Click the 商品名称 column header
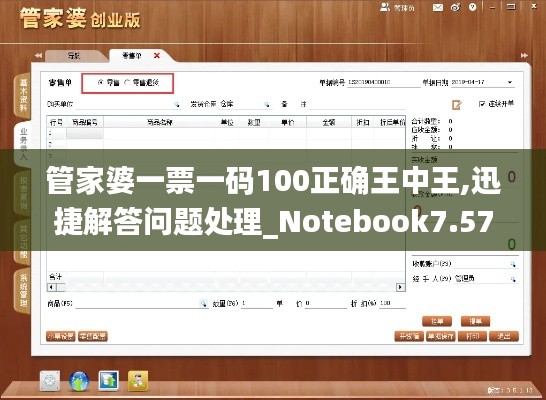 tap(159, 123)
